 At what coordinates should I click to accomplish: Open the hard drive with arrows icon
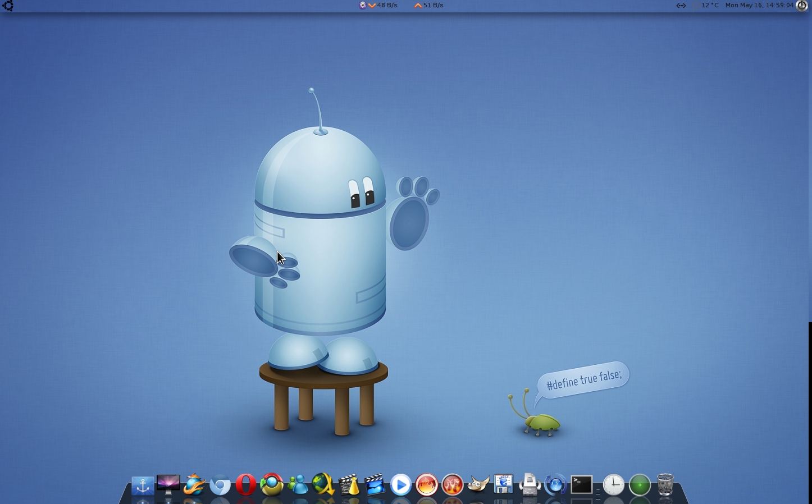point(530,485)
